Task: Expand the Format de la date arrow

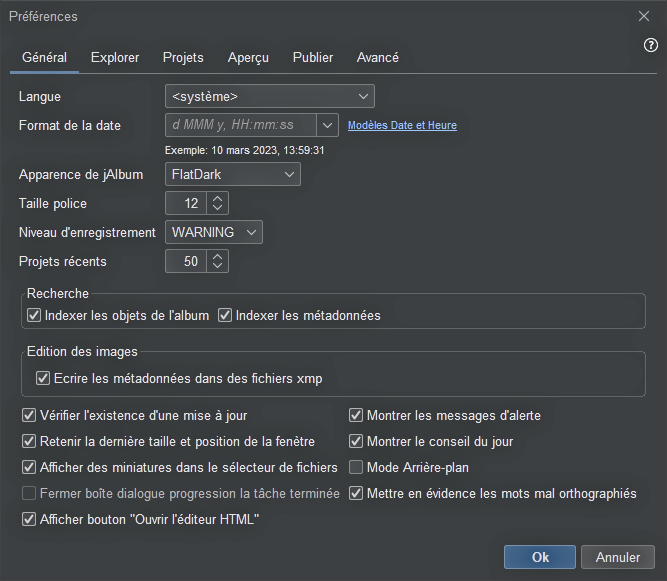Action: 327,125
